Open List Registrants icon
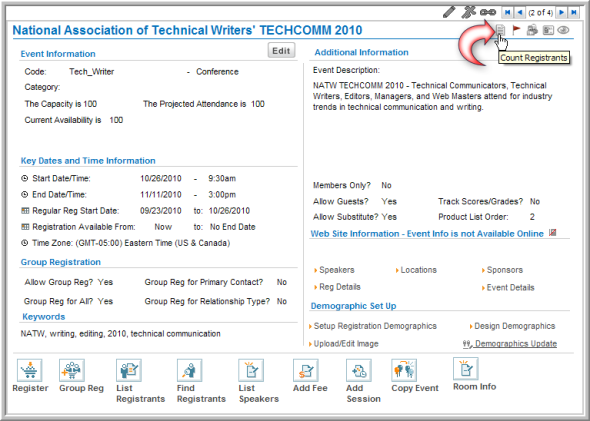This screenshot has height=421, width=590. click(129, 370)
